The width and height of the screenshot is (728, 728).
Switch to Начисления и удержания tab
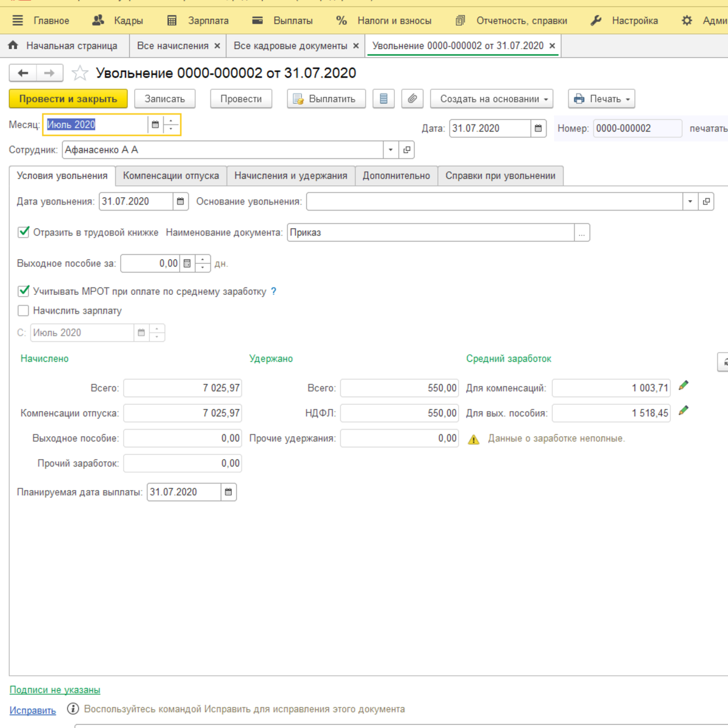point(291,176)
